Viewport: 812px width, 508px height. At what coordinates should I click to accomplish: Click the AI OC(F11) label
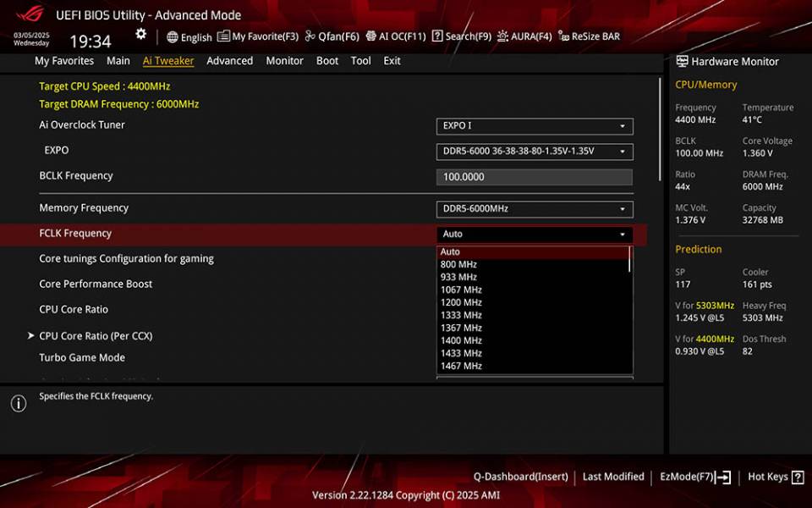pos(403,36)
